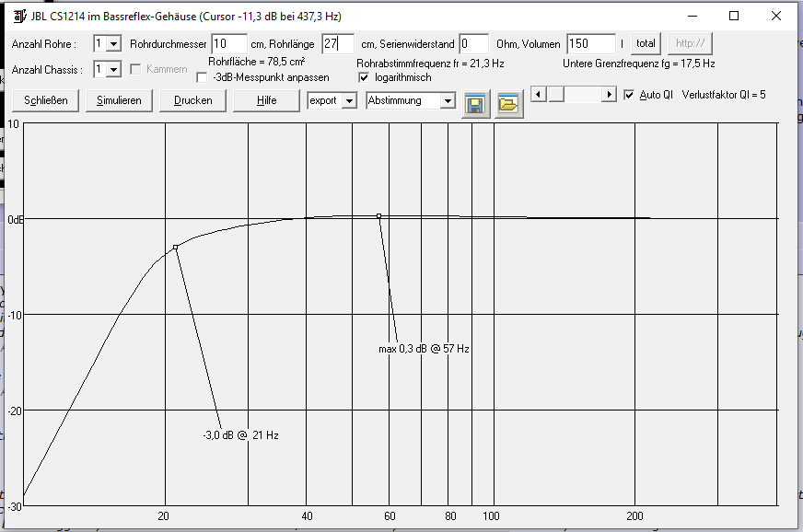Expand the export dropdown

(349, 101)
